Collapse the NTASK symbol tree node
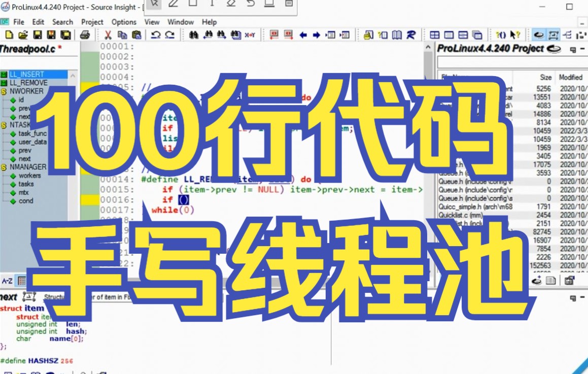 click(x=4, y=124)
